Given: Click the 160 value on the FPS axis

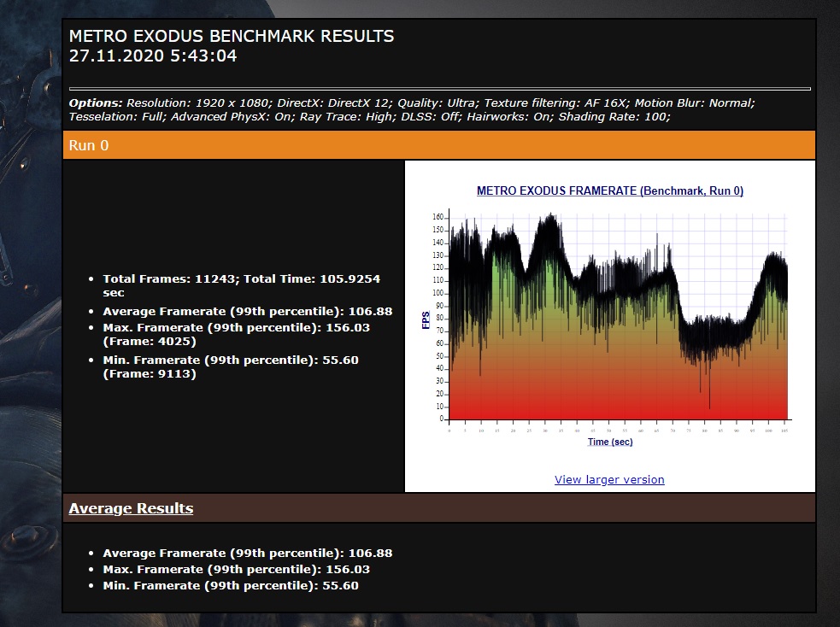Looking at the screenshot, I should pos(438,217).
